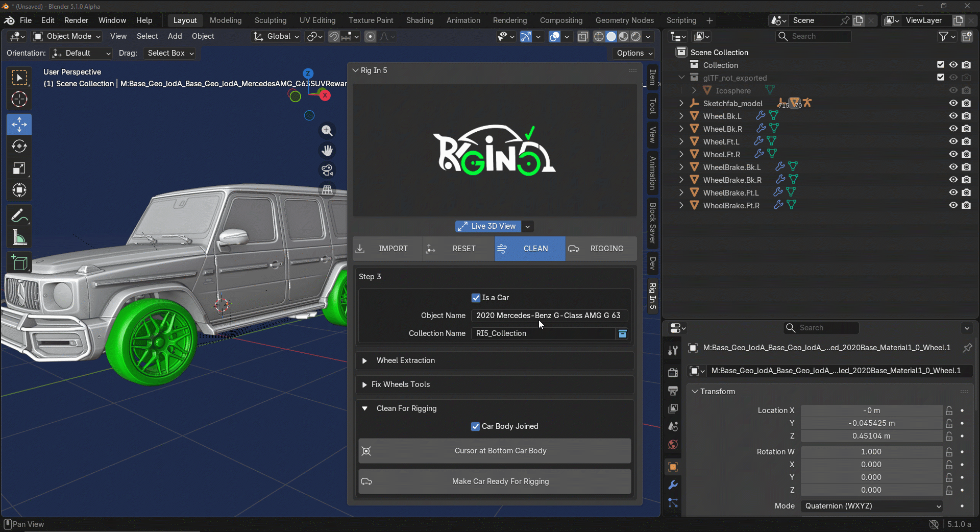This screenshot has width=980, height=532.
Task: Hide Wheel.Bk.L with its eye icon
Action: [x=953, y=116]
